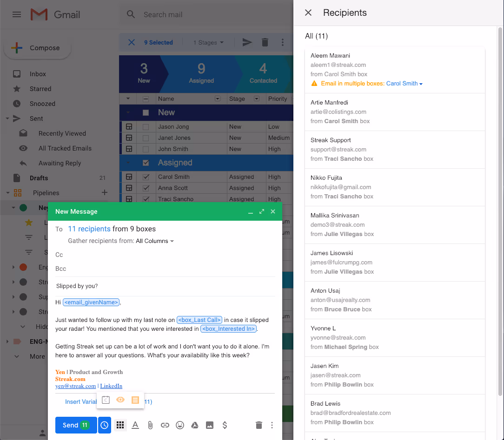This screenshot has width=504, height=440.
Task: Insert a link with the chain icon
Action: [x=165, y=425]
